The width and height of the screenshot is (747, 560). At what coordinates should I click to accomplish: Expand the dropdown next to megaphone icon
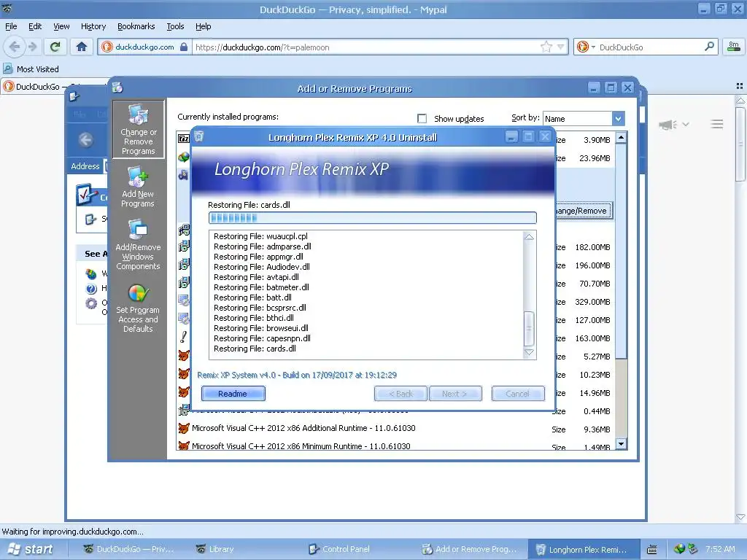pyautogui.click(x=685, y=124)
